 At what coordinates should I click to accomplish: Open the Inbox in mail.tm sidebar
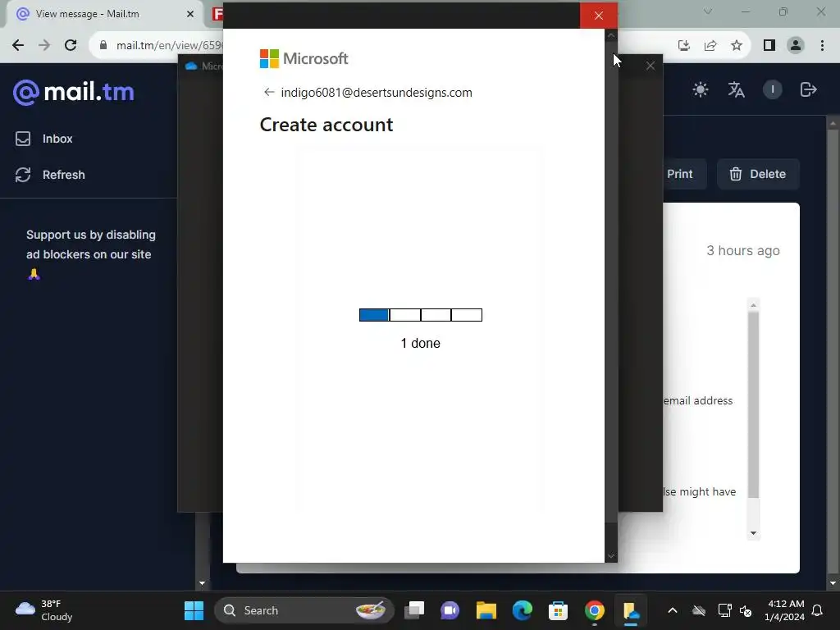[x=44, y=139]
